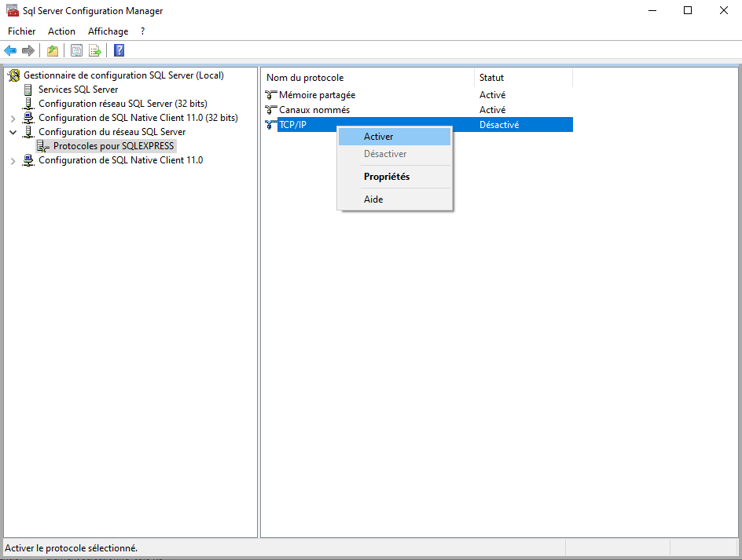Image resolution: width=742 pixels, height=560 pixels.
Task: Click the Statut column header
Action: click(492, 78)
